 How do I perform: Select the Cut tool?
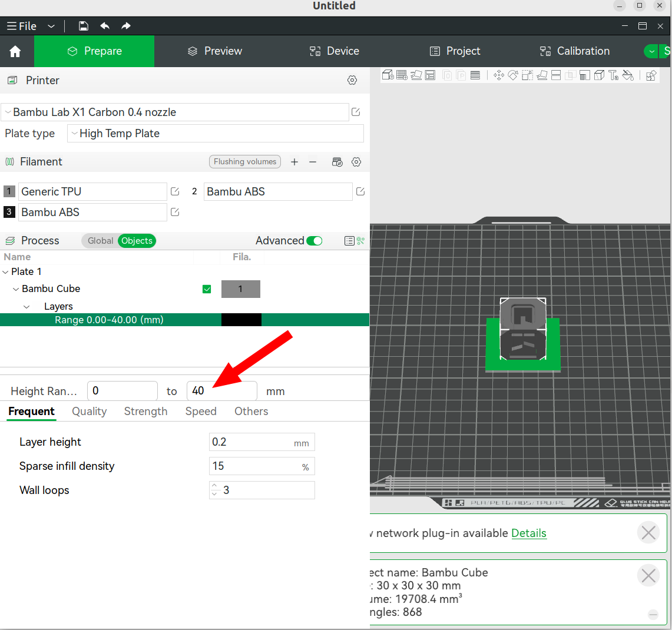556,75
